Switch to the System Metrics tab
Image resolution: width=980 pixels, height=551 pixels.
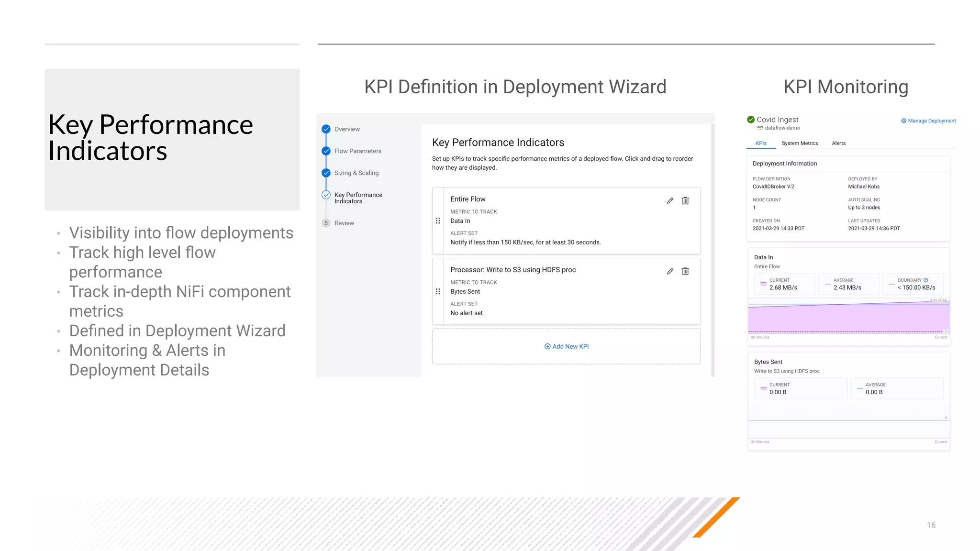pyautogui.click(x=800, y=143)
